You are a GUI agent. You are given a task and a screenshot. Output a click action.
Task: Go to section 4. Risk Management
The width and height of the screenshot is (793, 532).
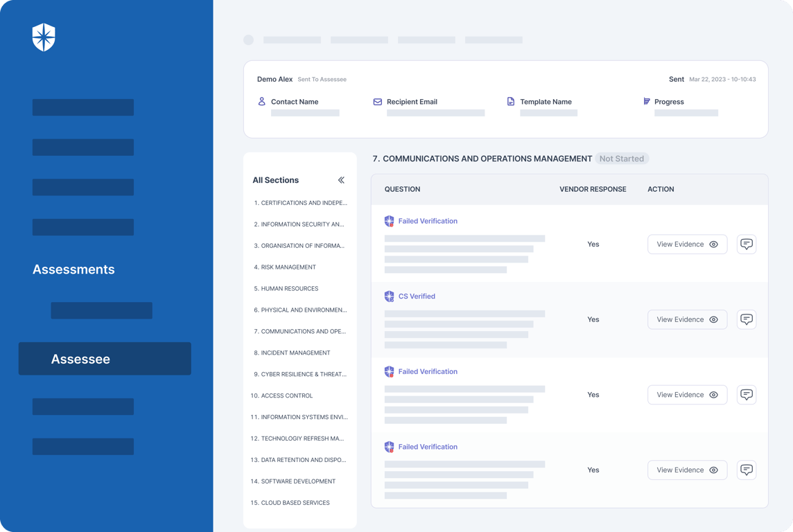coord(285,267)
